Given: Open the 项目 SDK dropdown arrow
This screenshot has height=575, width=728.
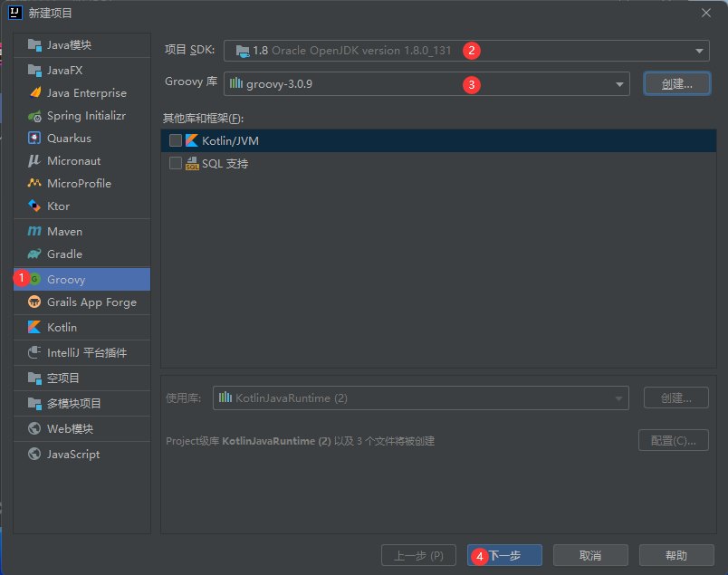Looking at the screenshot, I should click(x=699, y=51).
